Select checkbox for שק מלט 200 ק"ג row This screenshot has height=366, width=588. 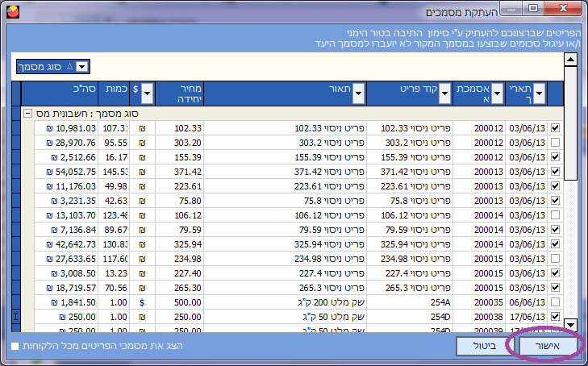click(x=555, y=302)
